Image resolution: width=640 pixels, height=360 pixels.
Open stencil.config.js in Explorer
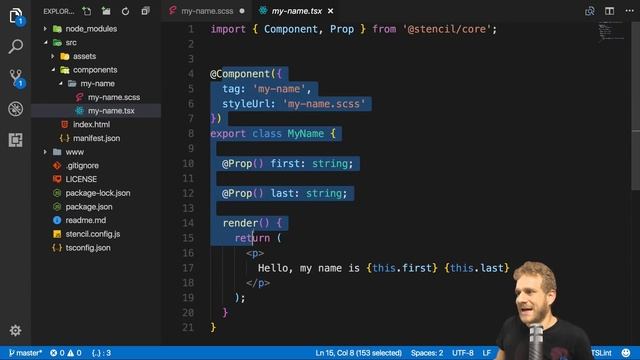(x=93, y=234)
